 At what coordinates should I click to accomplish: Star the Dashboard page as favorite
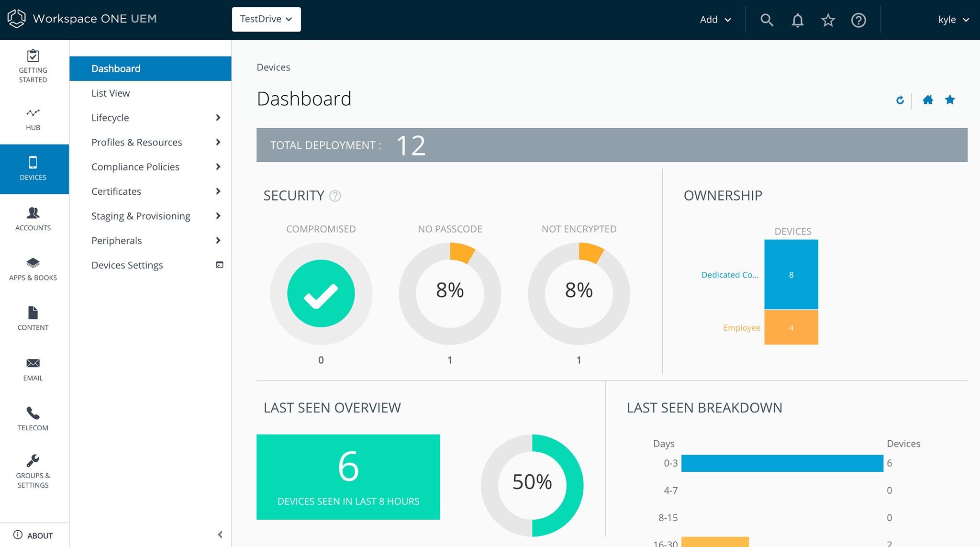click(949, 100)
